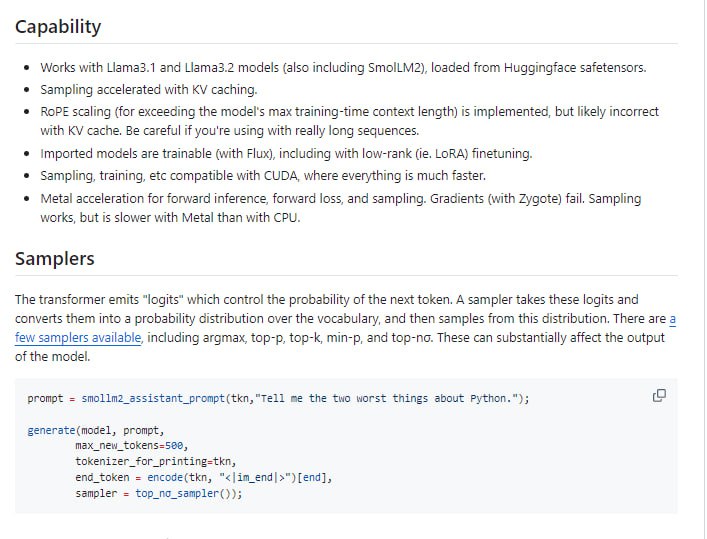Click the "Capability" section heading
Viewport: 707px width, 539px height.
(58, 27)
